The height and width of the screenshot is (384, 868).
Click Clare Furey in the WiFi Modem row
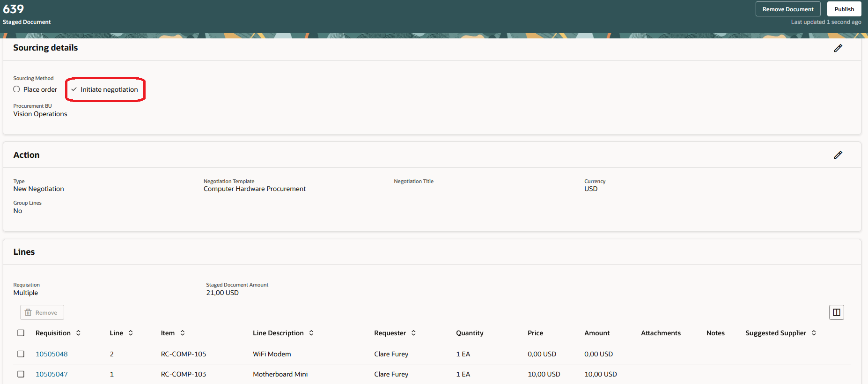click(x=391, y=354)
